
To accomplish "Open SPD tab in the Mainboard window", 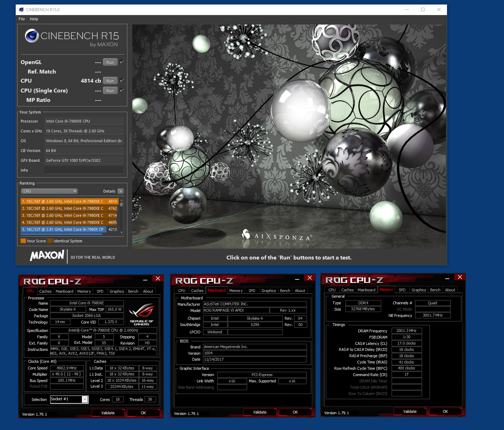I will coord(252,291).
